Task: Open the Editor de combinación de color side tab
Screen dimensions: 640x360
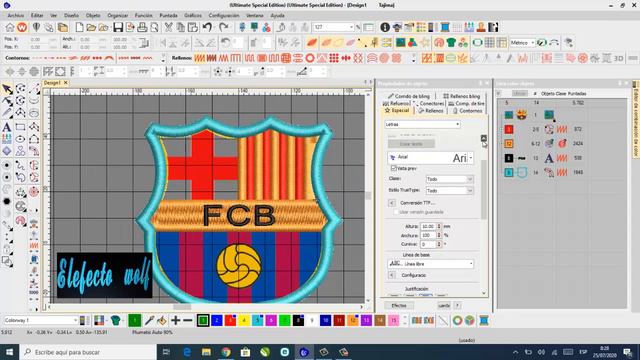Action: point(636,119)
